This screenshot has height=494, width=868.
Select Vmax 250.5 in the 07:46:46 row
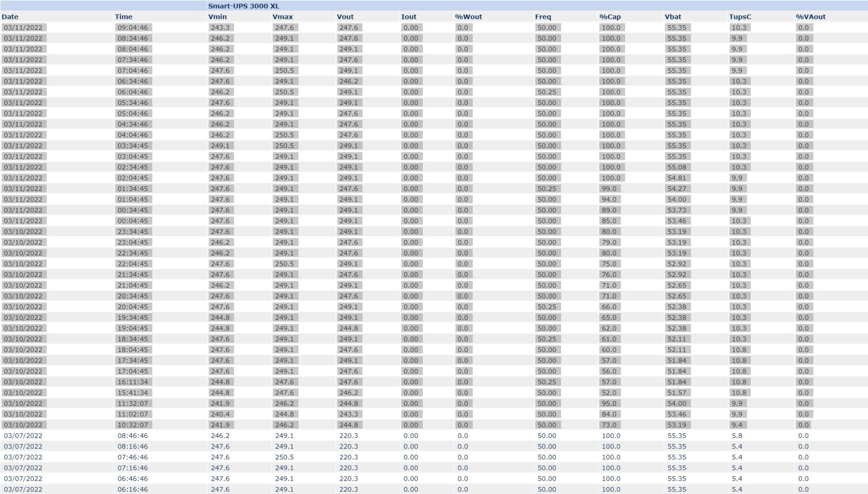(284, 458)
